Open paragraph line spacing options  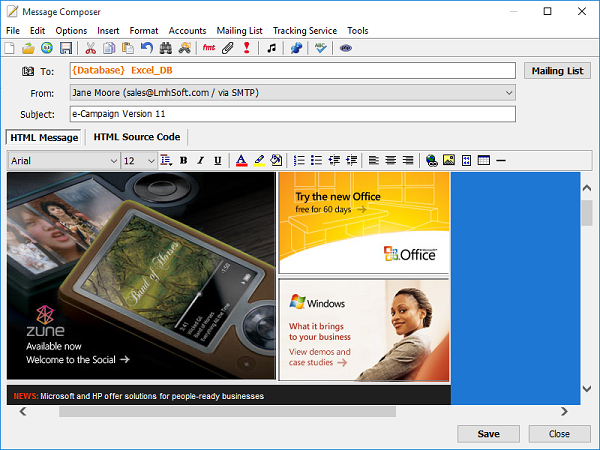pos(166,160)
